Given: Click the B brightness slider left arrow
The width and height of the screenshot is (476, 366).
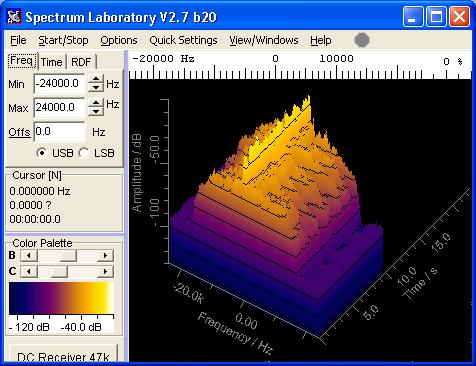Looking at the screenshot, I should (29, 256).
